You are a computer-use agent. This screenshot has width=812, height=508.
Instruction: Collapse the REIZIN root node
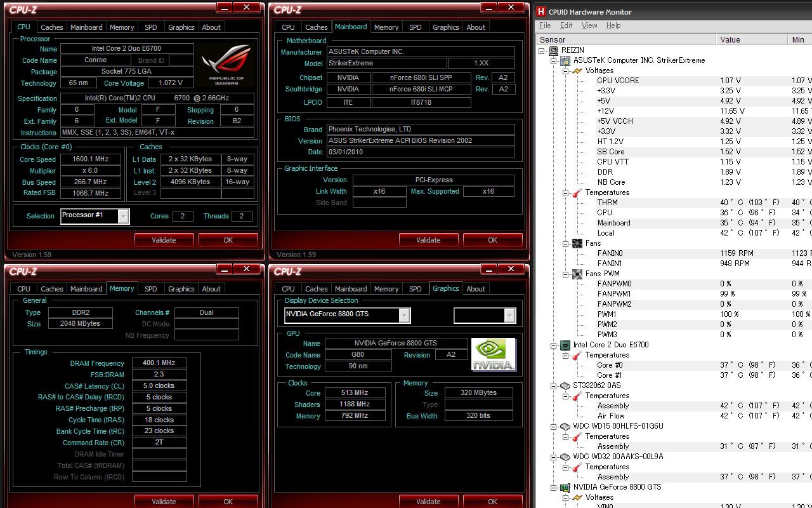(542, 50)
